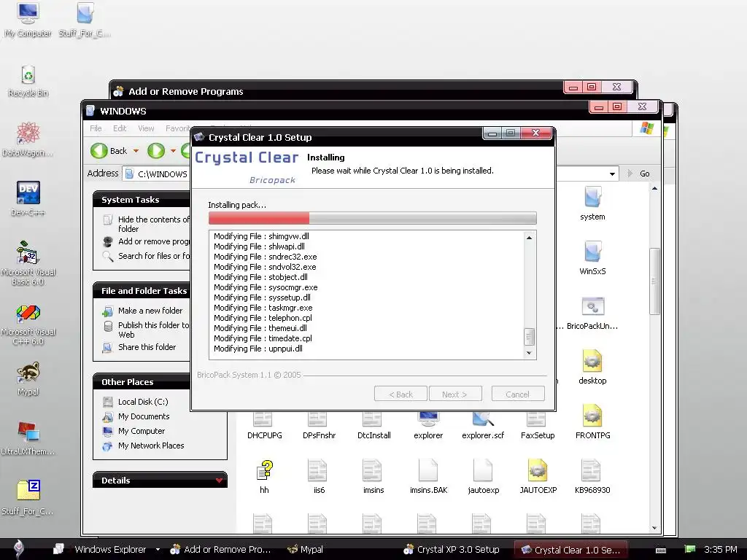
Task: Select the WinSxS folder icon
Action: (x=592, y=258)
